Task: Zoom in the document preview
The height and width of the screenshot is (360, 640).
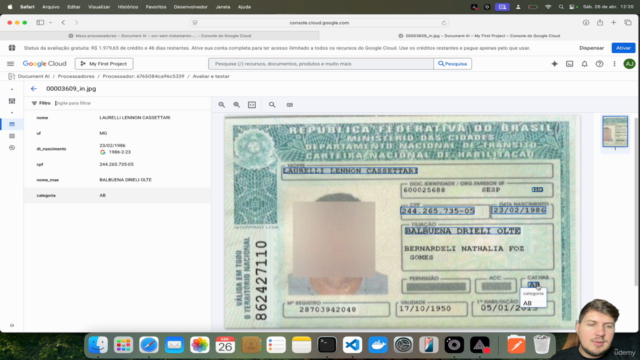Action: (x=236, y=105)
